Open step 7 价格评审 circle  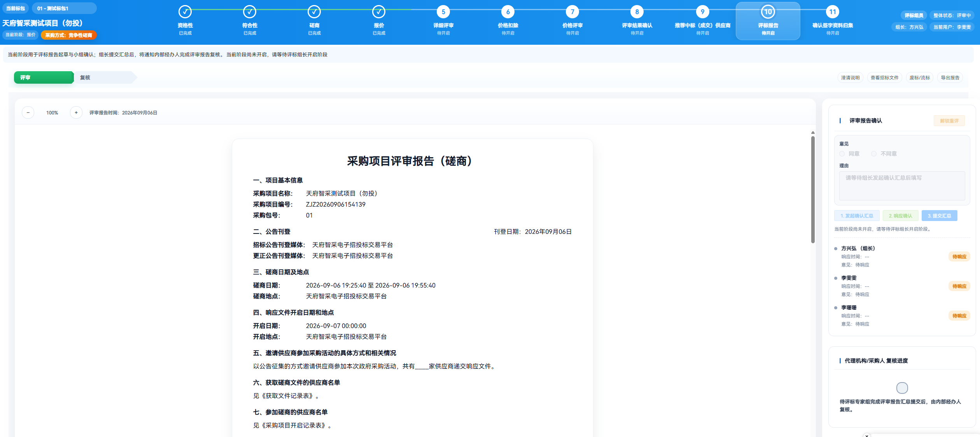click(x=572, y=12)
